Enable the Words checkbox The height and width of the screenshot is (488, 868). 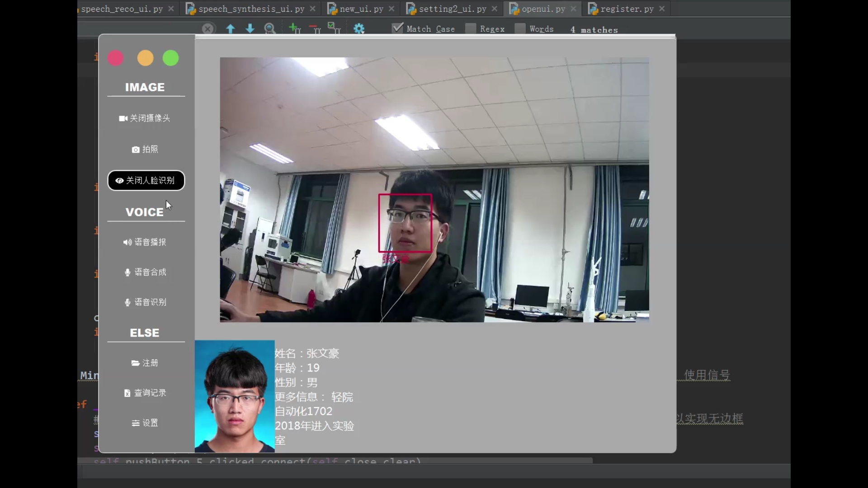[520, 28]
